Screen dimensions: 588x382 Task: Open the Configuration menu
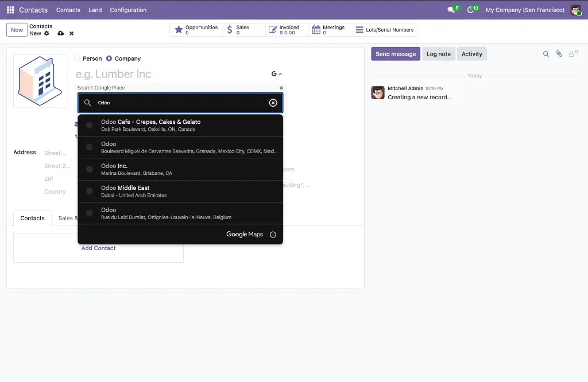[128, 10]
